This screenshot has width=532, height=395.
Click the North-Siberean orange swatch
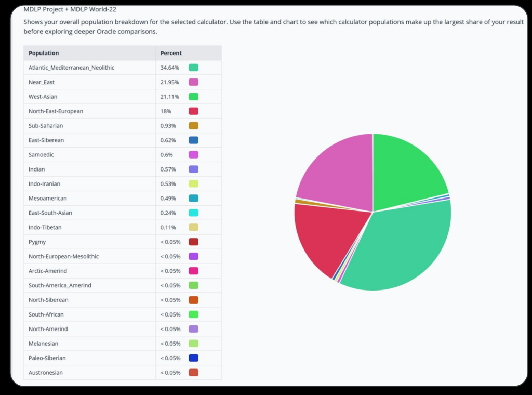tap(193, 300)
